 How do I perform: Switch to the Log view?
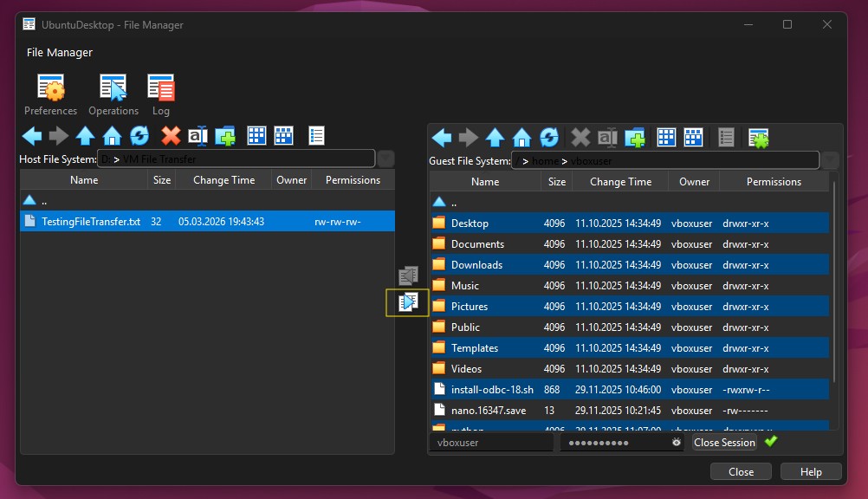click(x=161, y=94)
